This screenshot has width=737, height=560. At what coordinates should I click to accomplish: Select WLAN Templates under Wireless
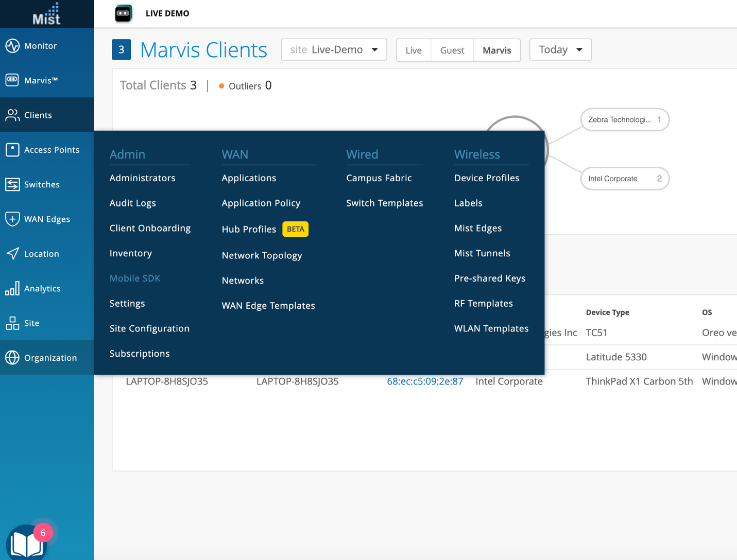(x=491, y=328)
